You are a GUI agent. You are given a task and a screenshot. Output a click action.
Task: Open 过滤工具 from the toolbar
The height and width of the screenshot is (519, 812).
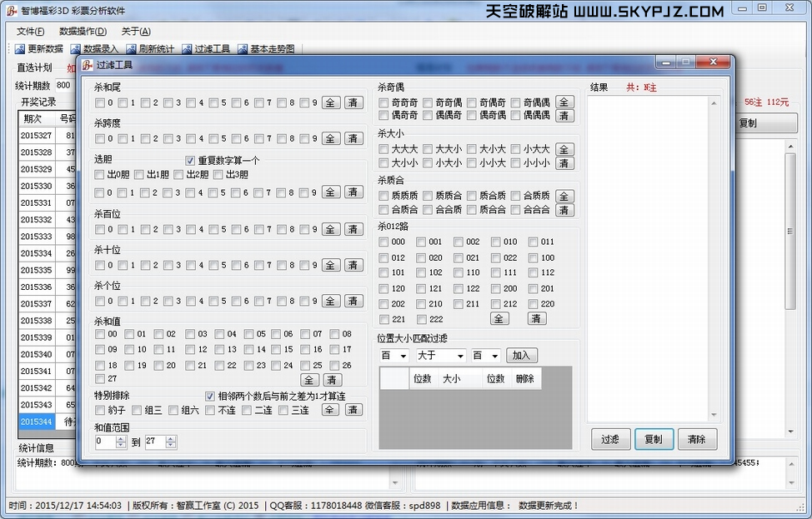[187, 49]
